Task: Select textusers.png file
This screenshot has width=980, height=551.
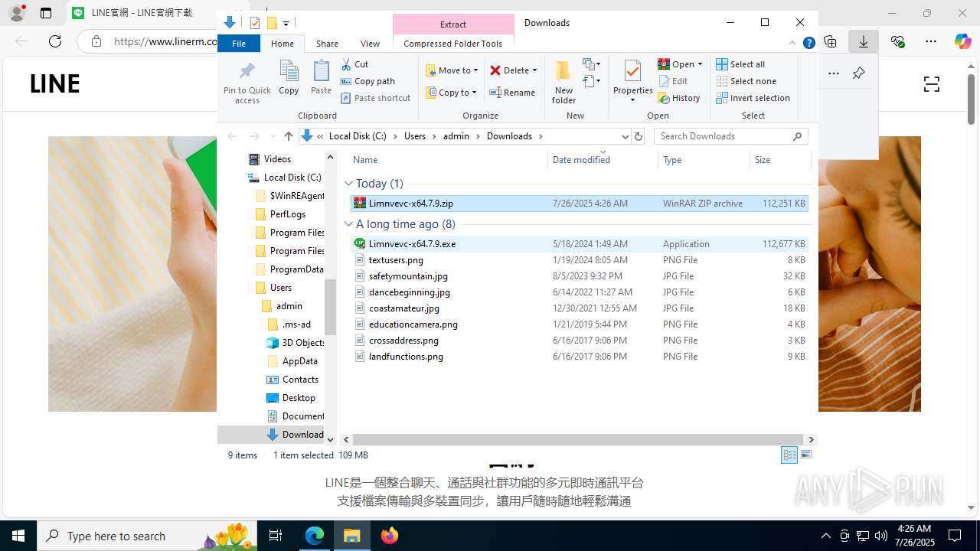Action: (579, 260)
